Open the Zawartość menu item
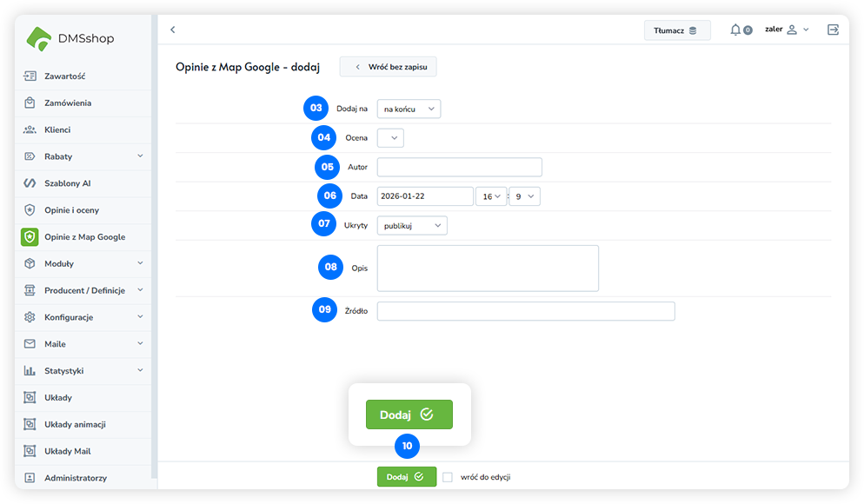Image resolution: width=864 pixels, height=504 pixels. (x=65, y=76)
